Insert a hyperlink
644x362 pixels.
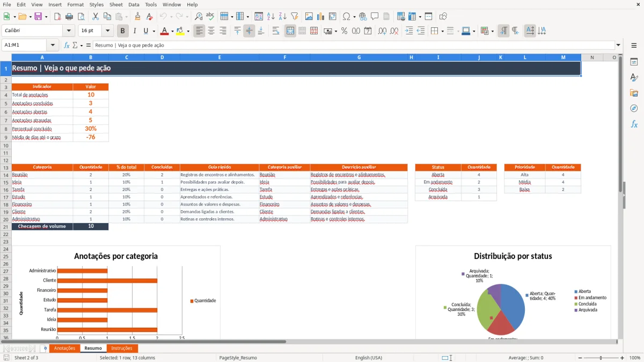coord(363,17)
